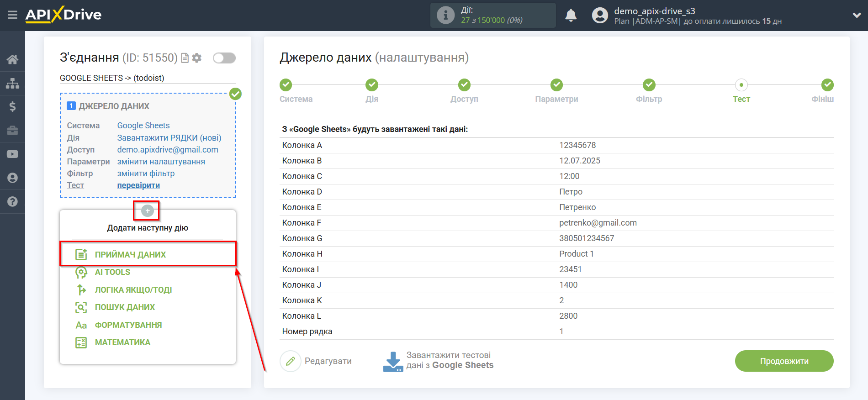Click the Дії usage counter panel
The image size is (868, 400).
pos(493,16)
